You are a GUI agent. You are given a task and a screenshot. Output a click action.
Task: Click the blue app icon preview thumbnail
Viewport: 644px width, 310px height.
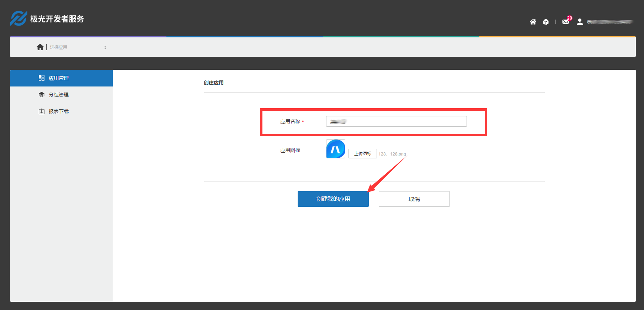(335, 149)
